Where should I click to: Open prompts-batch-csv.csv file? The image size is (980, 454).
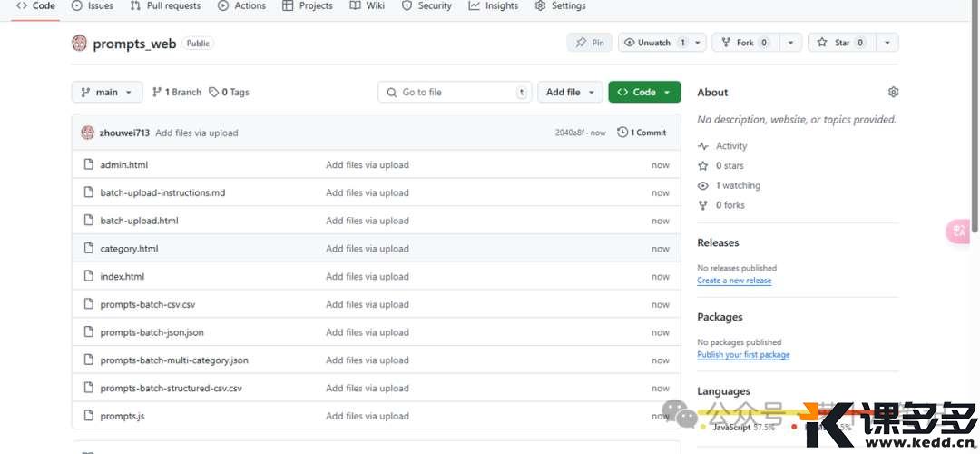point(148,304)
